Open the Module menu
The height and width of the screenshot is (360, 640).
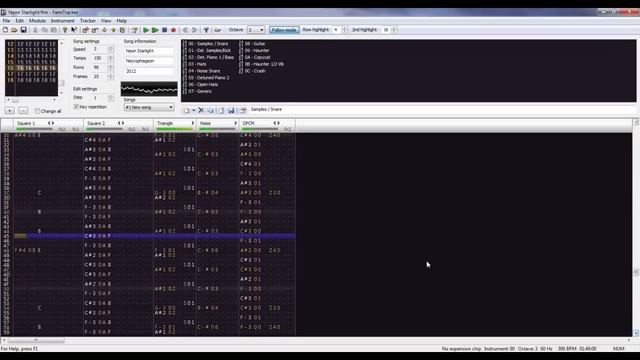tap(37, 20)
